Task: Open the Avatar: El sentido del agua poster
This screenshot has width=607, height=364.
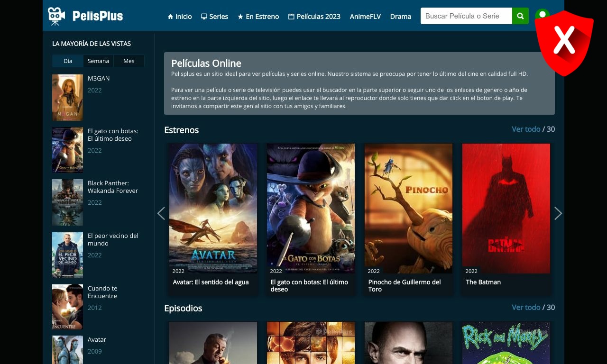Action: tap(213, 208)
